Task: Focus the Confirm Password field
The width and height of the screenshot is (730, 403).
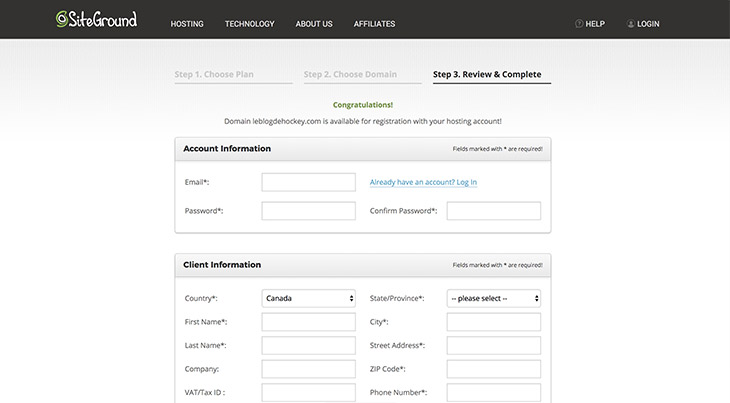Action: (494, 211)
